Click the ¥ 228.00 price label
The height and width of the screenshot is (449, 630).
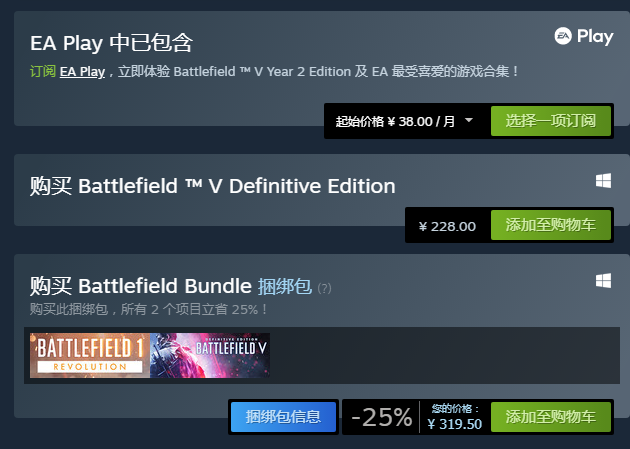(x=447, y=227)
